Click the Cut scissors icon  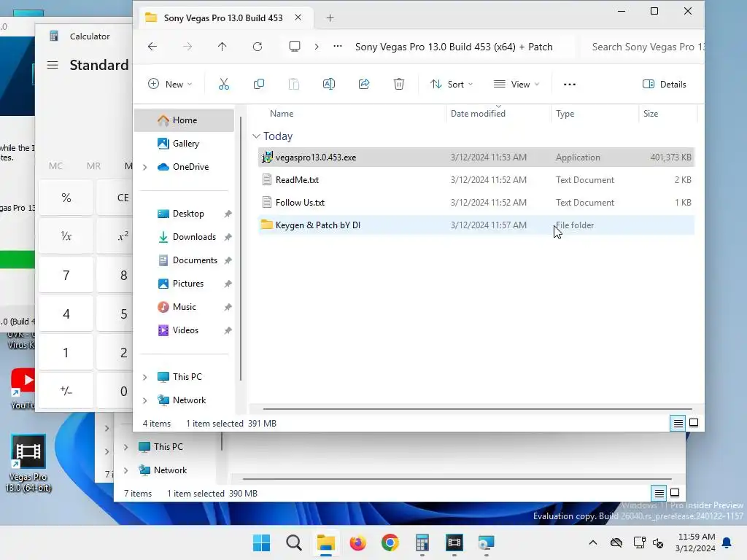tap(223, 85)
